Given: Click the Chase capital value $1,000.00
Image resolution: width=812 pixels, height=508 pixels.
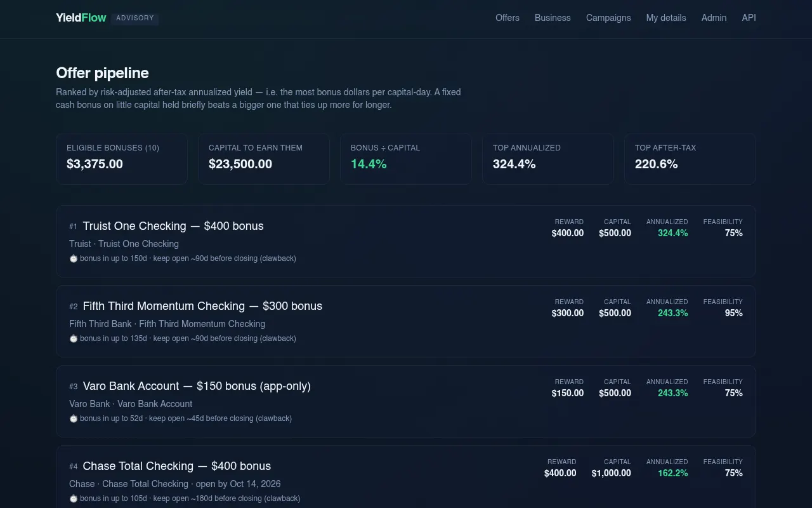Looking at the screenshot, I should 612,473.
